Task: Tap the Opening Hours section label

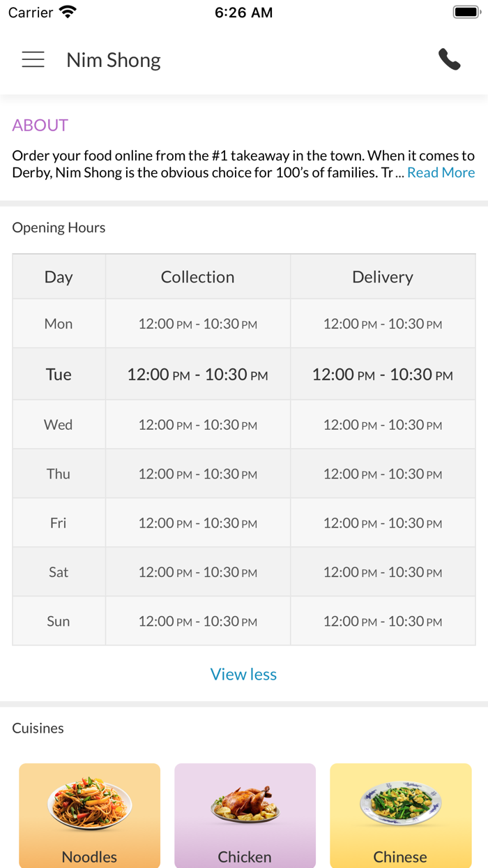Action: 59,227
